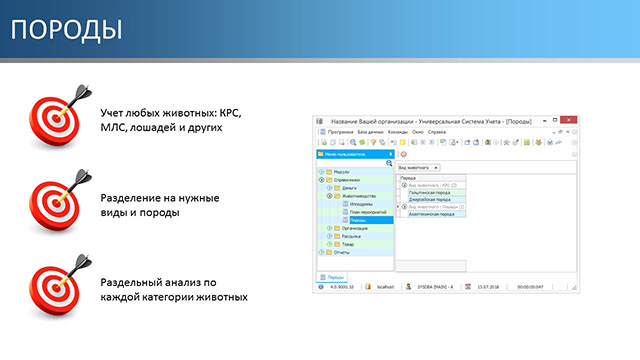Image resolution: width=640 pixels, height=360 pixels.
Task: Collapse the Животноводство folder
Action: (x=330, y=196)
